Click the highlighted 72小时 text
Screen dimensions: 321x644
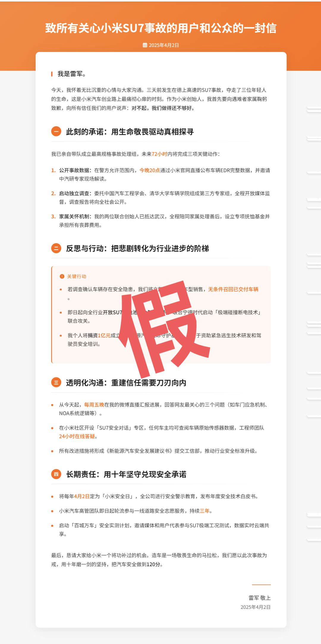point(159,154)
